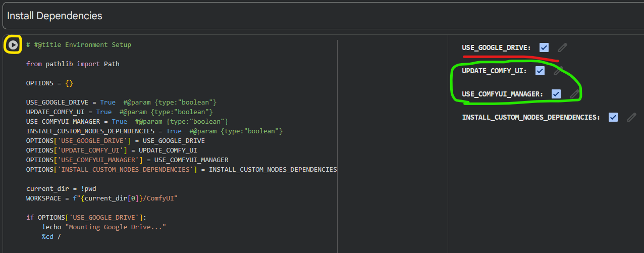This screenshot has height=253, width=644.
Task: Run the Environment Setup cell
Action: [x=13, y=45]
